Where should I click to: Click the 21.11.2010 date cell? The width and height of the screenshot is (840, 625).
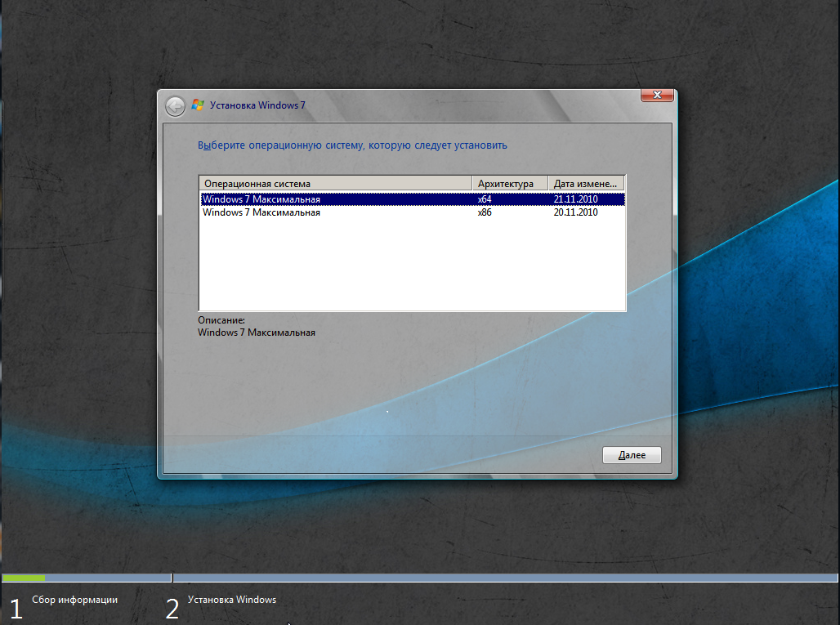(x=576, y=199)
